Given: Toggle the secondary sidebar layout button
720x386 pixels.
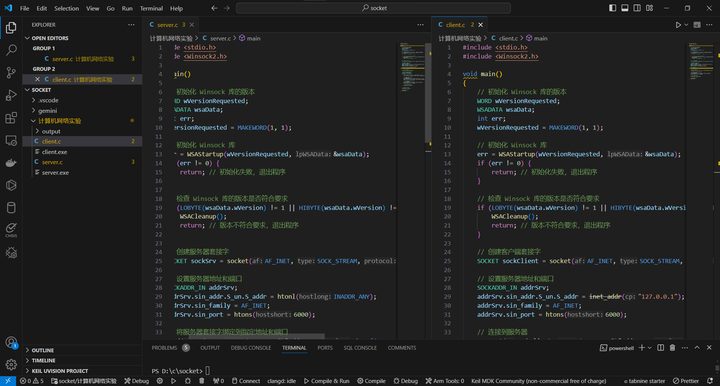Looking at the screenshot, I should 637,8.
